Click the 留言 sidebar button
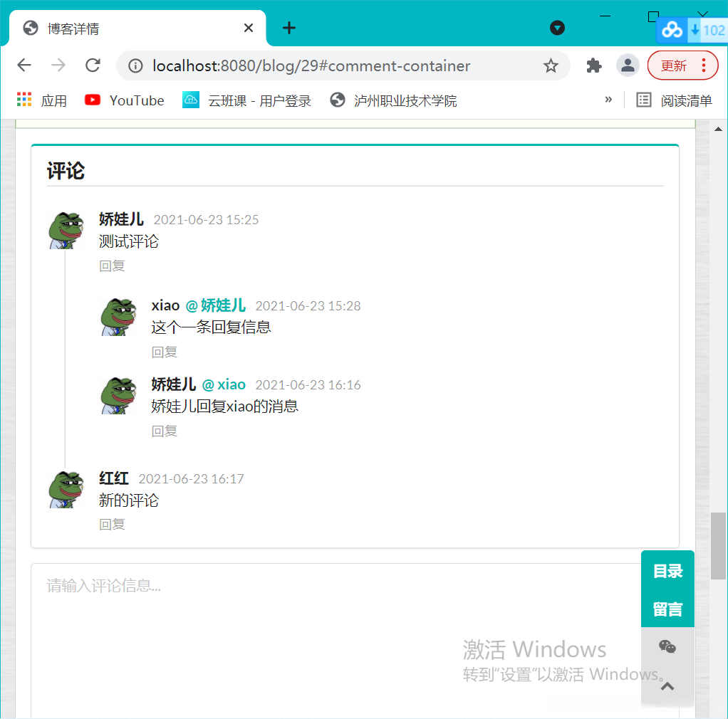728x719 pixels. 667,609
